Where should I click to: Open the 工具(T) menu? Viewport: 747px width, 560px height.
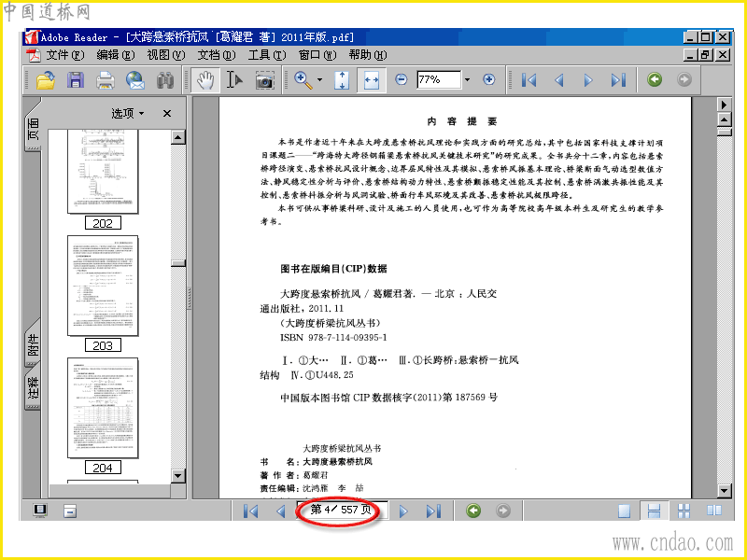267,55
